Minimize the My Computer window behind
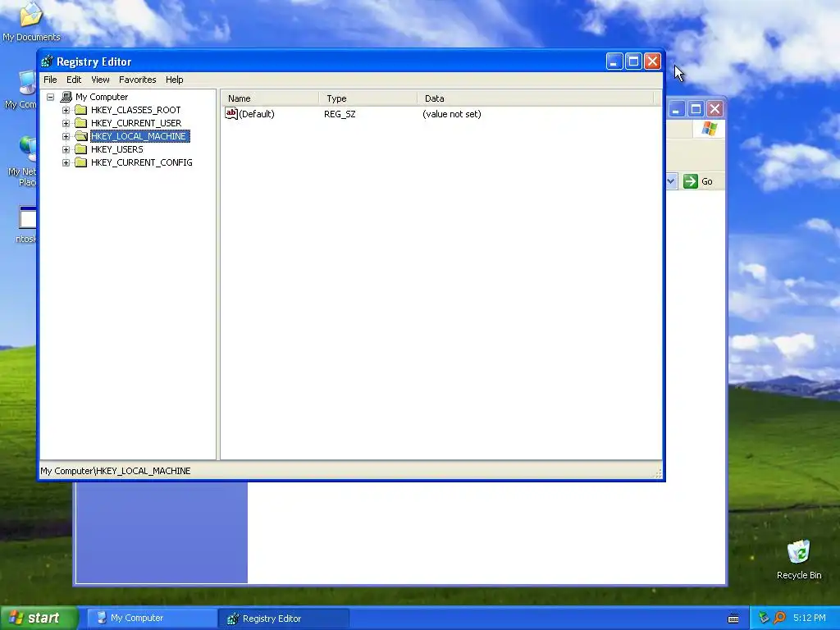 coord(676,109)
